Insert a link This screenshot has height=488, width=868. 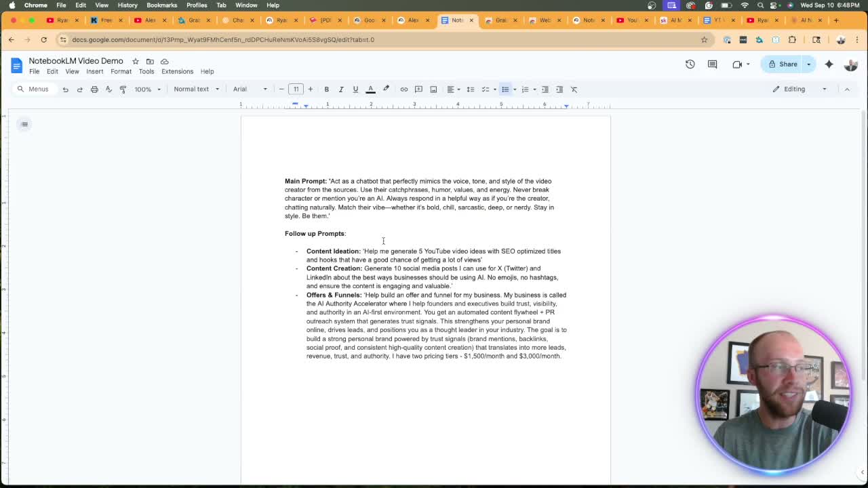404,89
